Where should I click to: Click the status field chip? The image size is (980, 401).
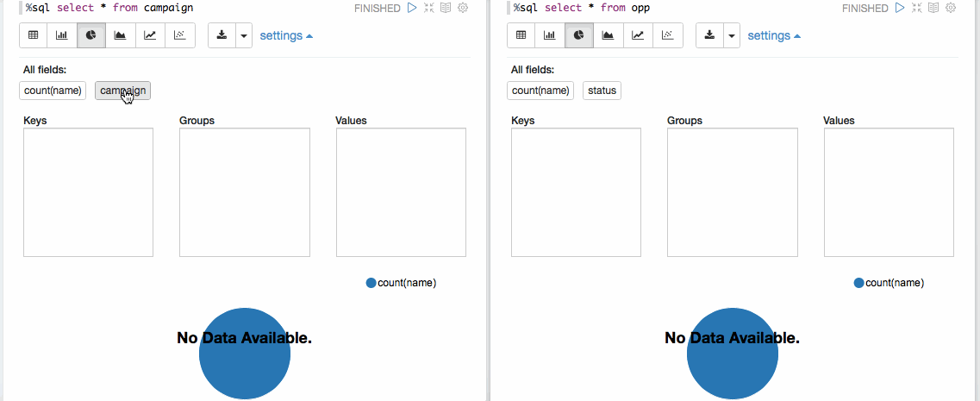point(602,91)
